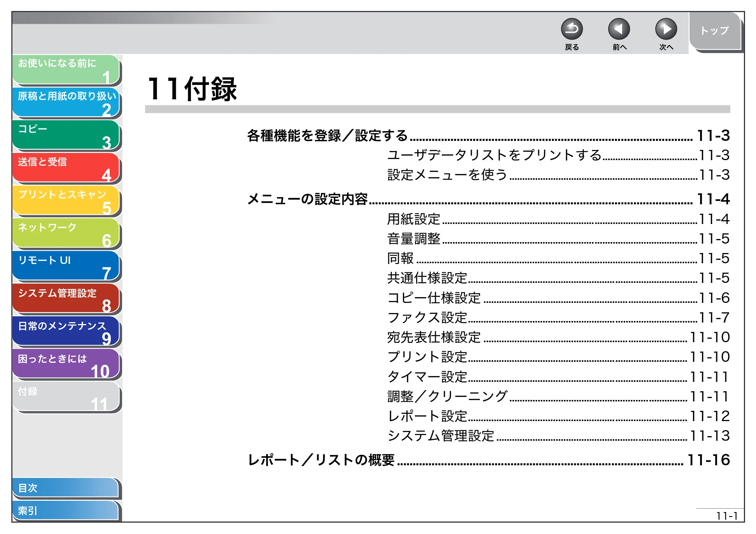This screenshot has height=534, width=756.
Task: Select the コピー chapter 3 tab
Action: click(66, 135)
